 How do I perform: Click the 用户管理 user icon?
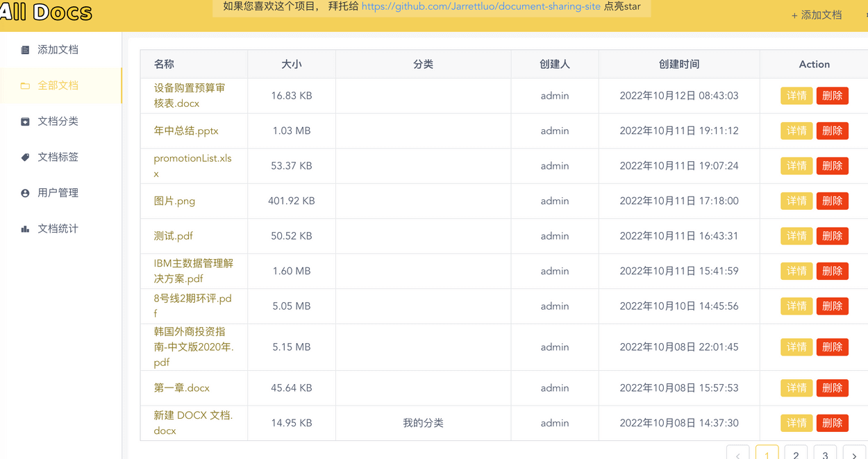tap(25, 193)
